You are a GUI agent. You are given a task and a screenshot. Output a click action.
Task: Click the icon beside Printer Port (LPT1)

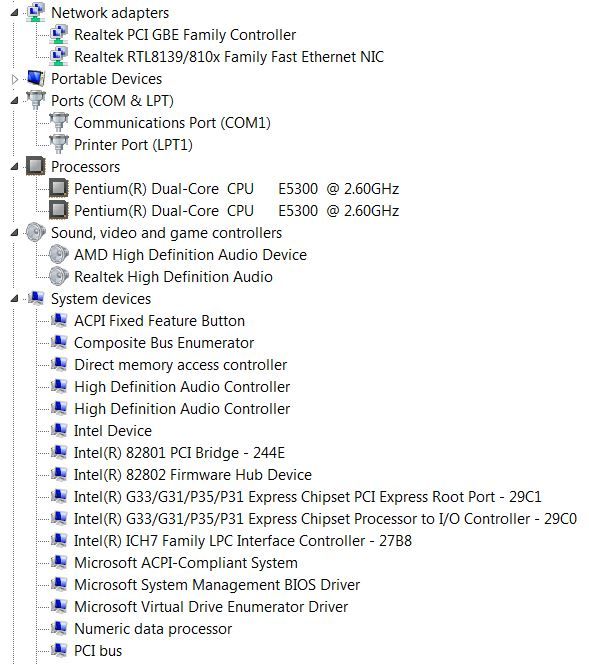coord(58,144)
